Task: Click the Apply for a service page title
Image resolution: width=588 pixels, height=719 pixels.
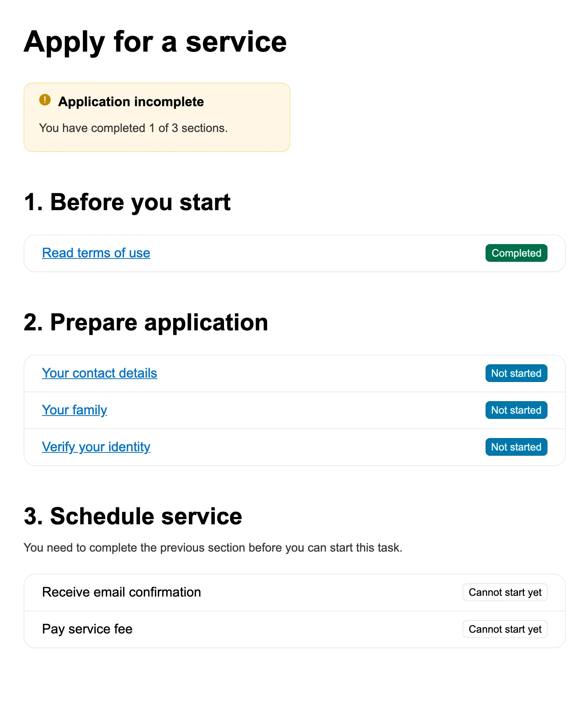Action: coord(155,42)
